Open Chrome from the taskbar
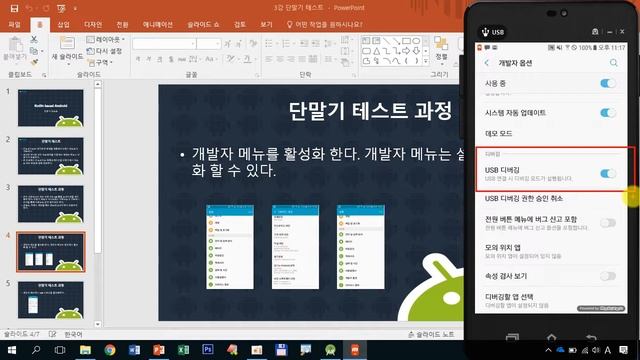640x360 pixels. tap(109, 350)
